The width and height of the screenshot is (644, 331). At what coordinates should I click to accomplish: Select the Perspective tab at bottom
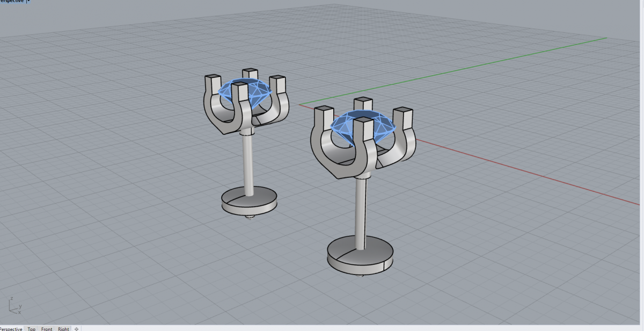pyautogui.click(x=12, y=328)
